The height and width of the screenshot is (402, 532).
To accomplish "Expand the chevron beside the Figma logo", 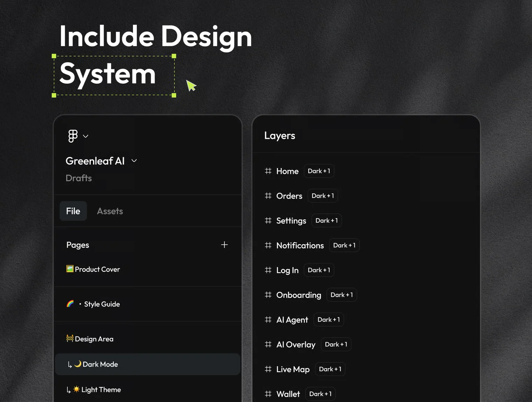I will point(85,136).
